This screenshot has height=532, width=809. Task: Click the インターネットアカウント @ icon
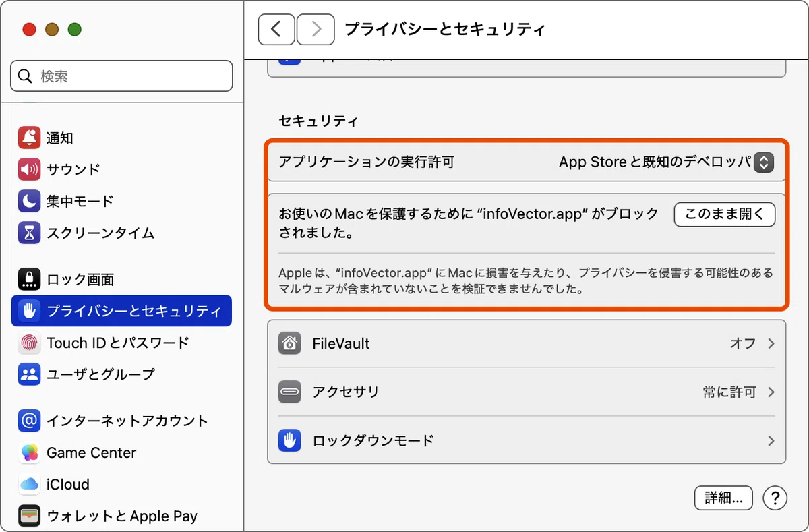coord(29,421)
